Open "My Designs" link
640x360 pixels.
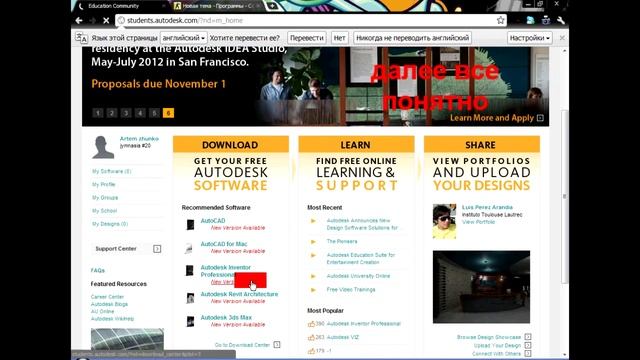click(x=110, y=224)
